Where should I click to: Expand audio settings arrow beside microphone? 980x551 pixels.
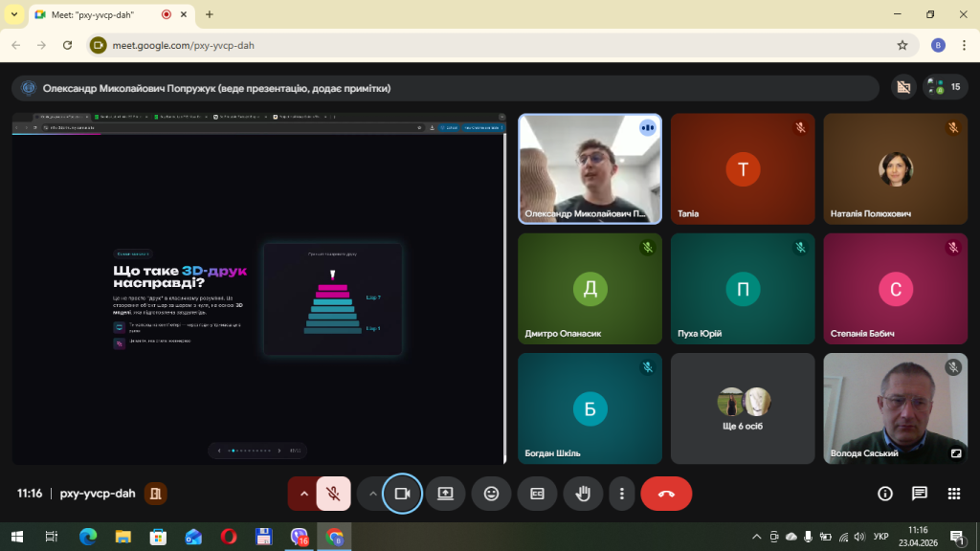coord(304,494)
